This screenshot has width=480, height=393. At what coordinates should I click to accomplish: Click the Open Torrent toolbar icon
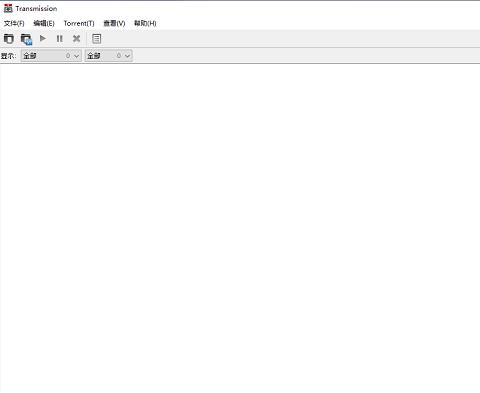pos(9,39)
